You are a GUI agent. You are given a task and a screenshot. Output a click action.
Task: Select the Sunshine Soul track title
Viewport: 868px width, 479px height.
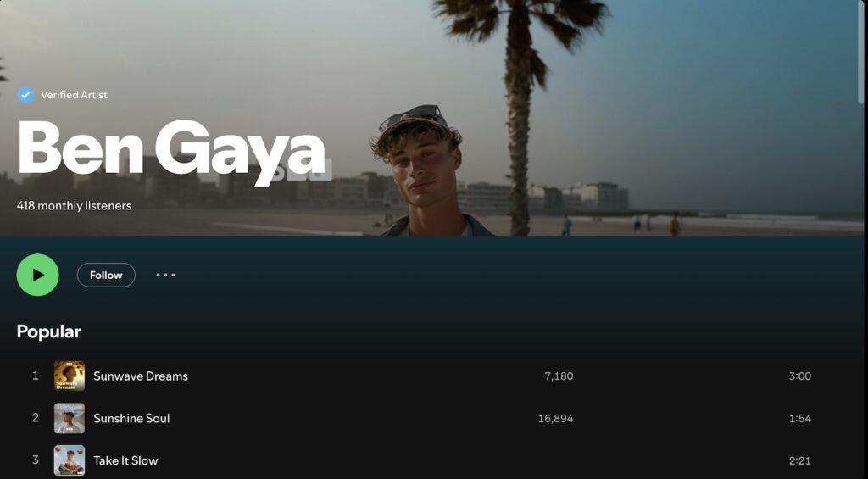[131, 418]
